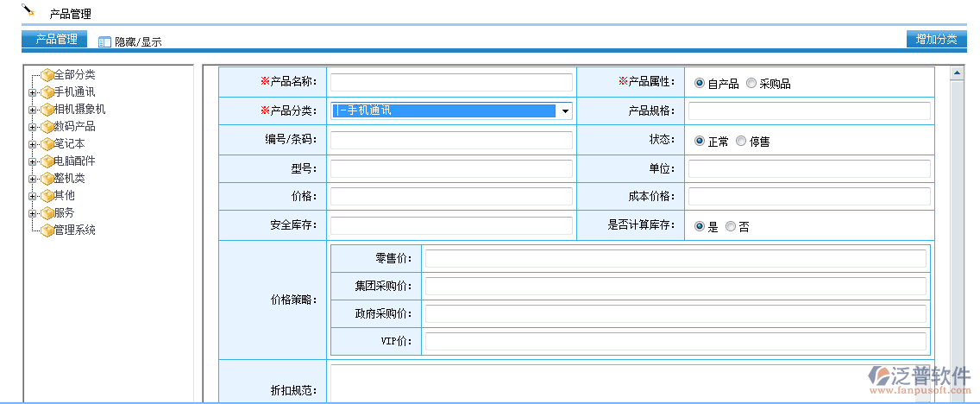The image size is (980, 404).
Task: Click the 产品名称 input field
Action: point(451,83)
